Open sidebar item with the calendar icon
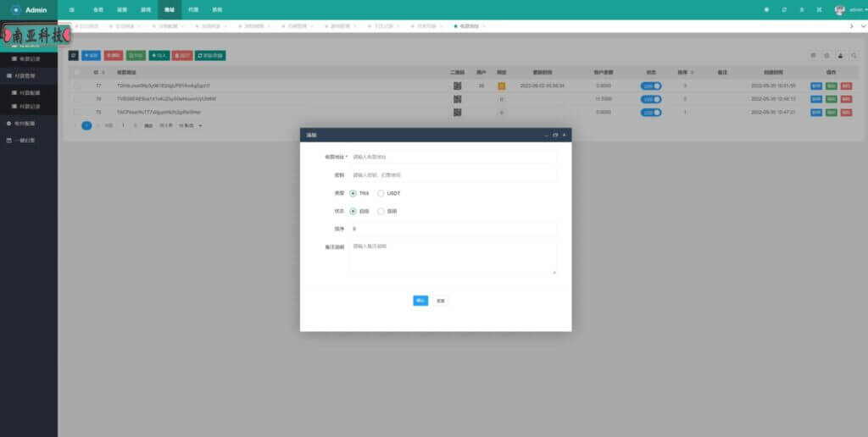 click(x=29, y=141)
